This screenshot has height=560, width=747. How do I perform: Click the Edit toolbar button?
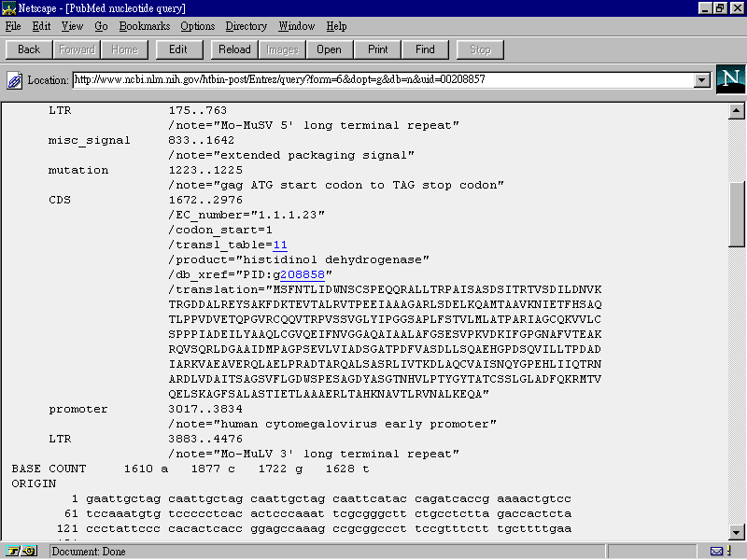tap(178, 49)
